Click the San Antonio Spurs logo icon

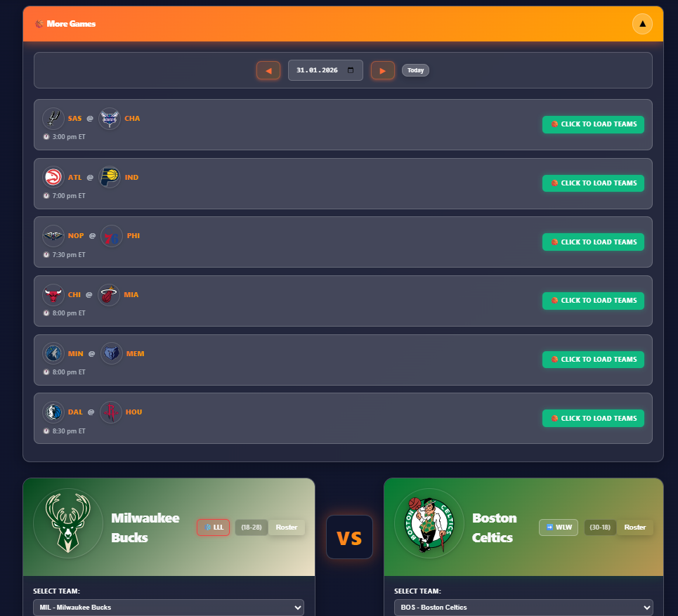(x=53, y=118)
